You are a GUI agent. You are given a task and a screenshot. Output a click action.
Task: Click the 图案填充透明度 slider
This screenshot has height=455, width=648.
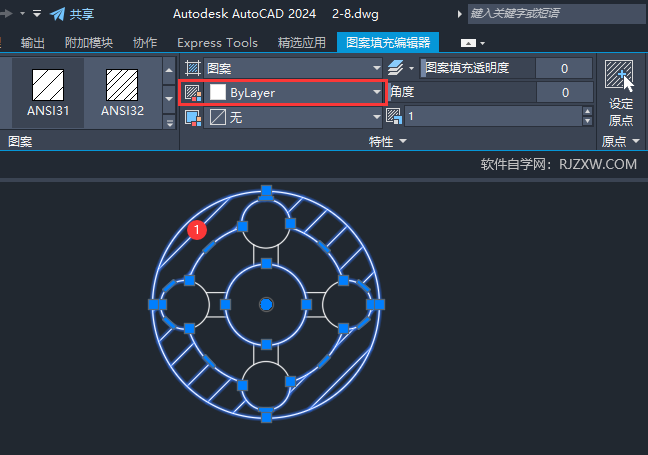tap(478, 68)
